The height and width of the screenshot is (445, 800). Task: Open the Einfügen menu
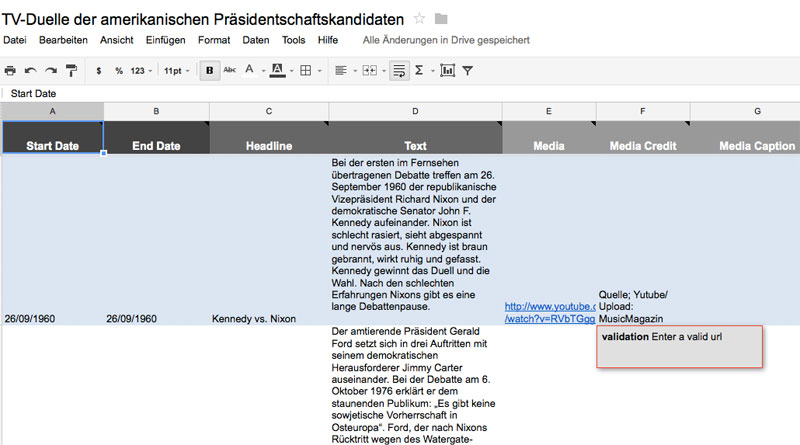tap(165, 40)
